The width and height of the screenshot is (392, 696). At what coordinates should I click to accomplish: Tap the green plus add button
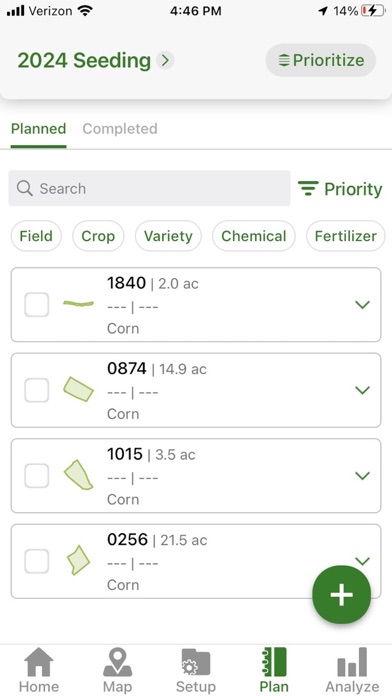[341, 595]
